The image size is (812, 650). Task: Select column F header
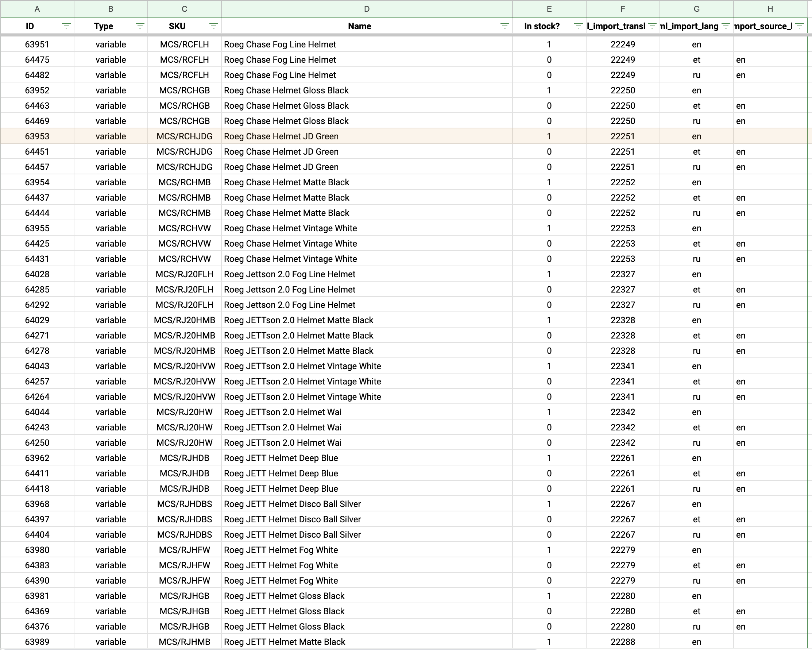point(623,9)
